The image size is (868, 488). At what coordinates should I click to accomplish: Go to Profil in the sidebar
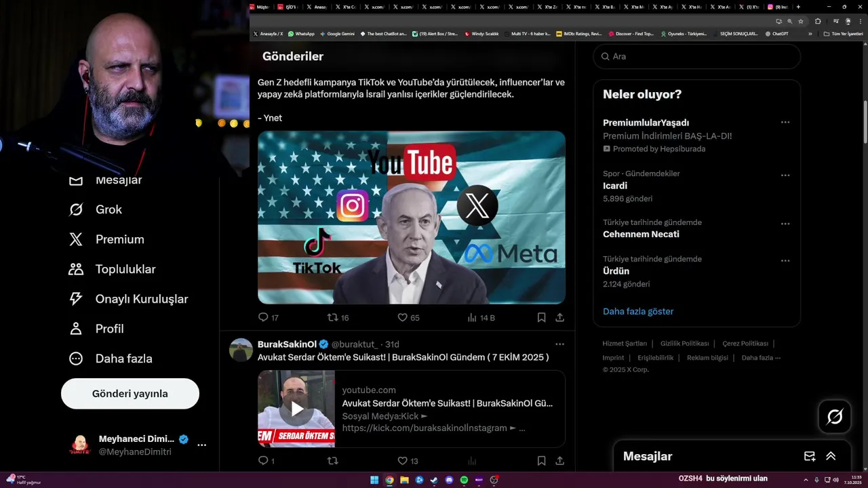(96, 329)
